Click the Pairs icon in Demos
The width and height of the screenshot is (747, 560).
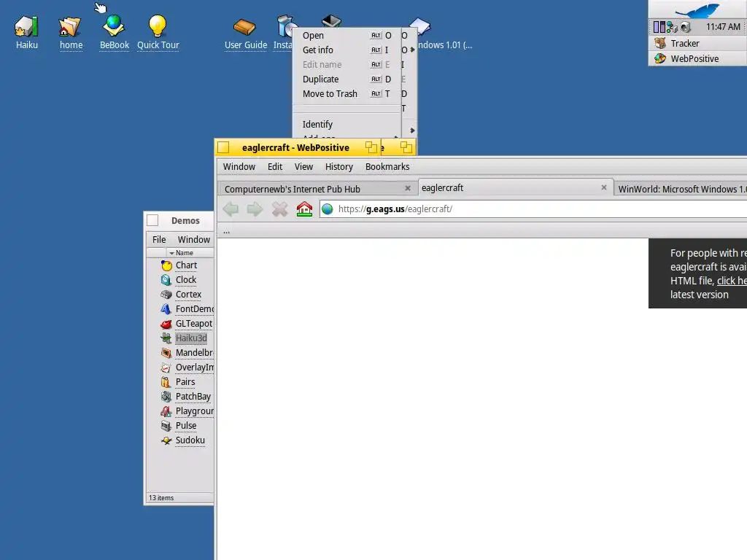point(166,382)
